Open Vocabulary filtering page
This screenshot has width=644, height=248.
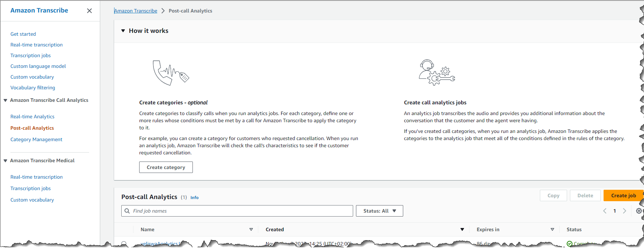coord(33,88)
